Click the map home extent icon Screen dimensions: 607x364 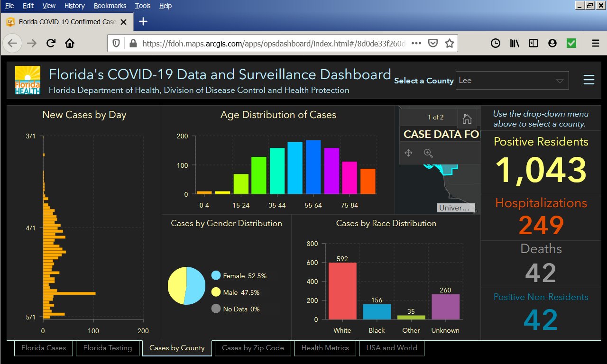467,118
